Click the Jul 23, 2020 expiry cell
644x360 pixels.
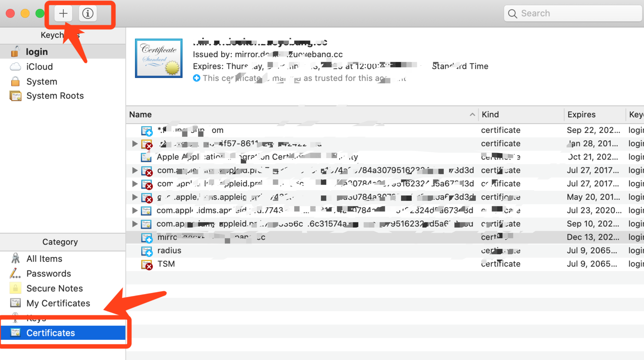tap(594, 210)
